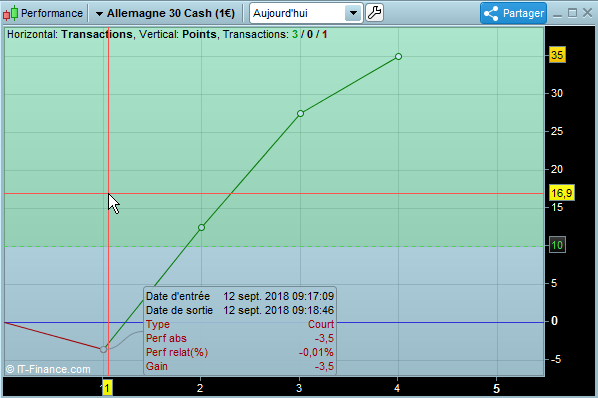Image resolution: width=598 pixels, height=398 pixels.
Task: Click the 30 label on vertical axis
Action: coord(557,93)
